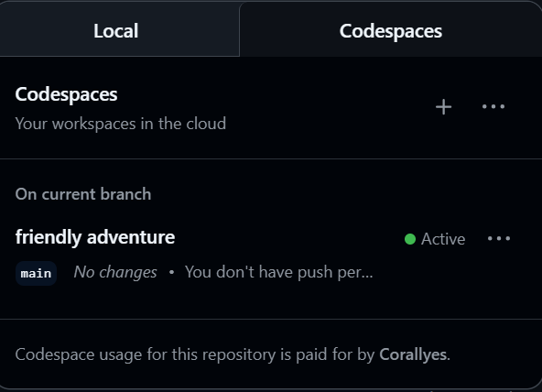Screen dimensions: 542x392
Task: Click bullet separator after No changes
Action: 171,272
